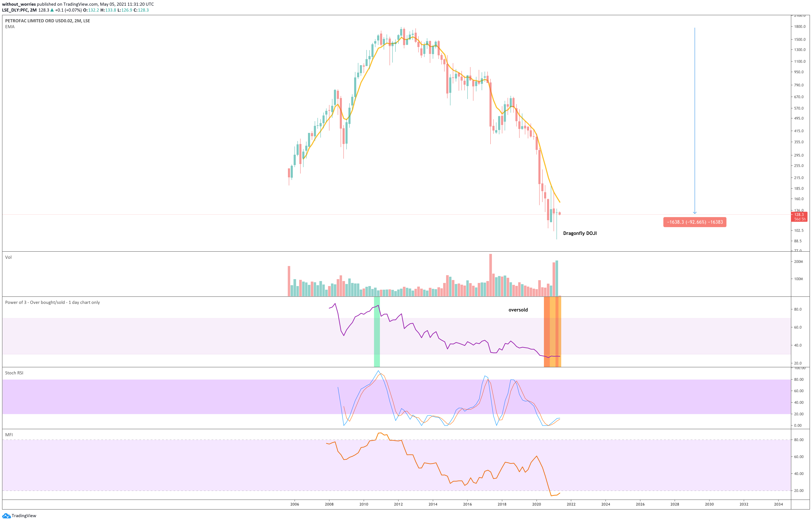Click the Dragonfly DOJI annotation
Viewport: 812px width, 522px height.
(x=580, y=233)
